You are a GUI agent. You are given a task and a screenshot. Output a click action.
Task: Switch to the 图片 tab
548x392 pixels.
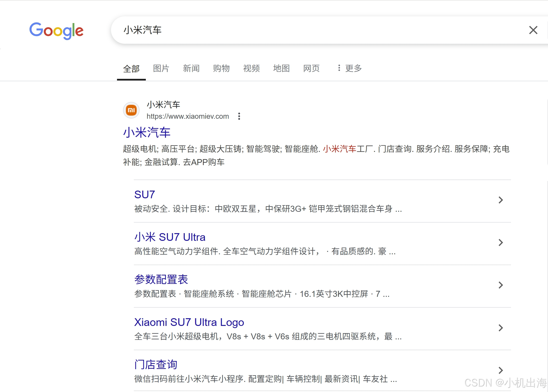point(161,68)
